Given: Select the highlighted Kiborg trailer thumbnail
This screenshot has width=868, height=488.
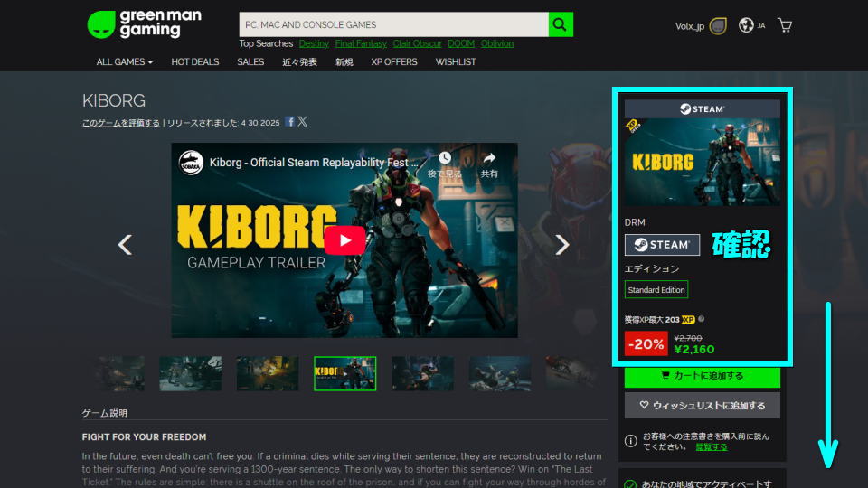Looking at the screenshot, I should click(x=344, y=373).
